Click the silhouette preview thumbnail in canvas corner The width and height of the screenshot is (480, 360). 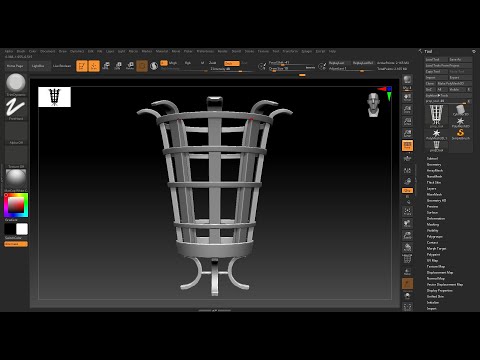click(54, 97)
